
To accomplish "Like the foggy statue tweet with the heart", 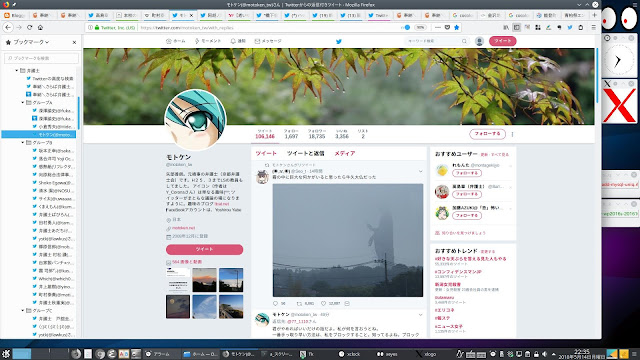I will click(x=323, y=304).
